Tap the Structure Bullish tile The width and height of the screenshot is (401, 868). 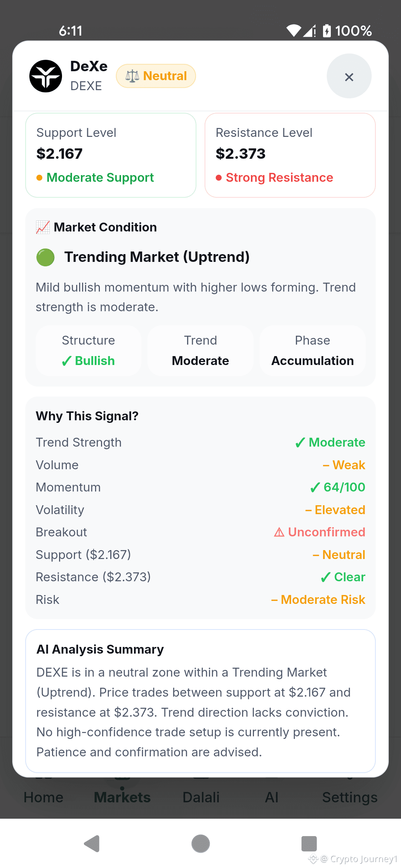pyautogui.click(x=88, y=351)
